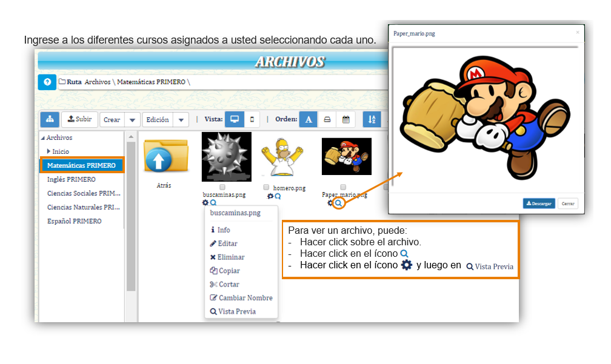Open gear options for homero.png

(270, 196)
